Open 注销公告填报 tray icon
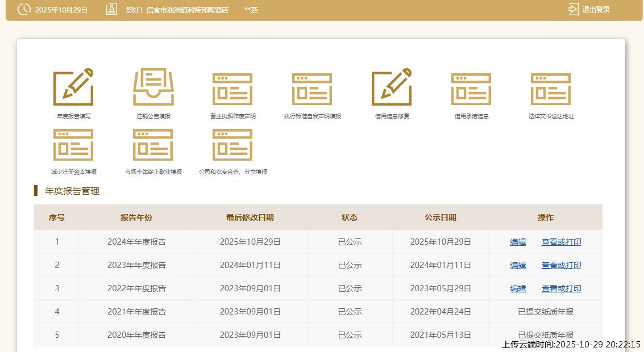Image resolution: width=644 pixels, height=352 pixels. pyautogui.click(x=153, y=87)
